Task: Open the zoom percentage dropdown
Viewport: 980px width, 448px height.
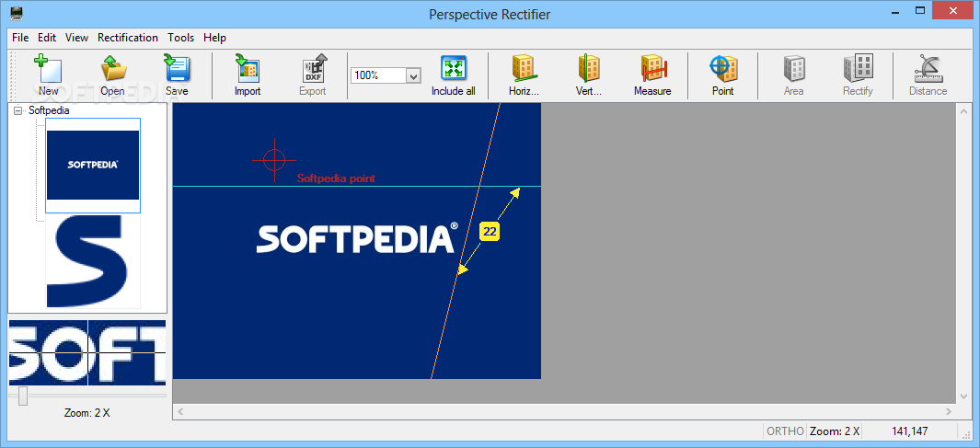Action: (x=413, y=75)
